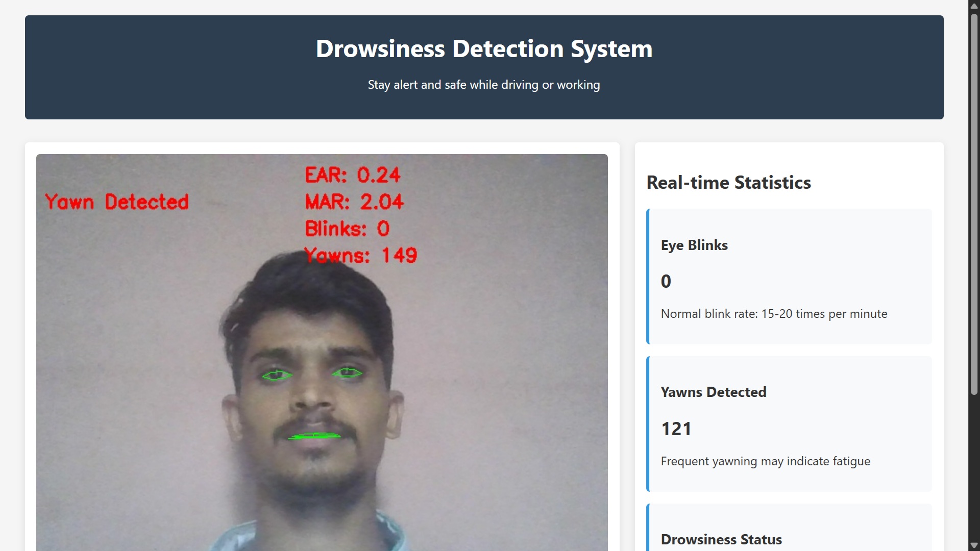The image size is (980, 551).
Task: Click the normal blink rate description text
Action: point(774,314)
